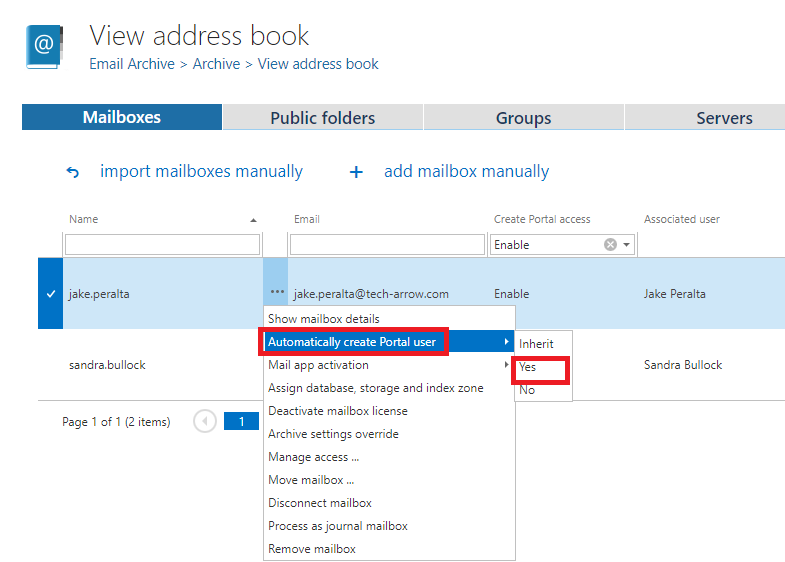
Task: Select Yes in the submenu
Action: click(528, 367)
